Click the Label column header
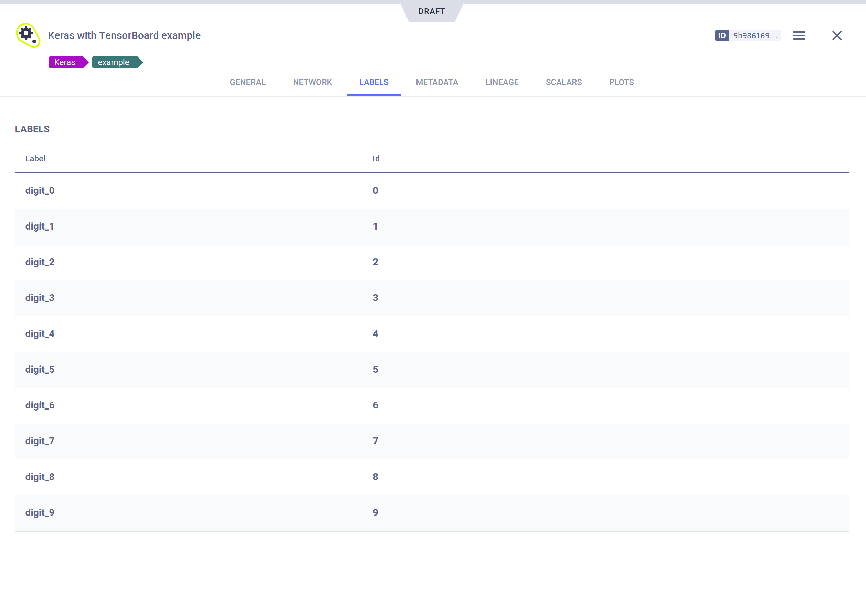The image size is (866, 616). [x=35, y=159]
